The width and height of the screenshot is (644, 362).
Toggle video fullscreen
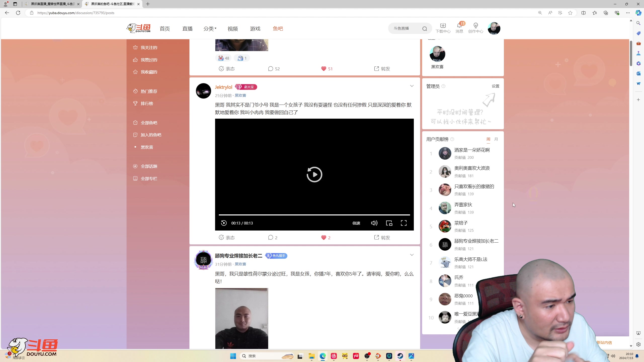click(x=404, y=223)
